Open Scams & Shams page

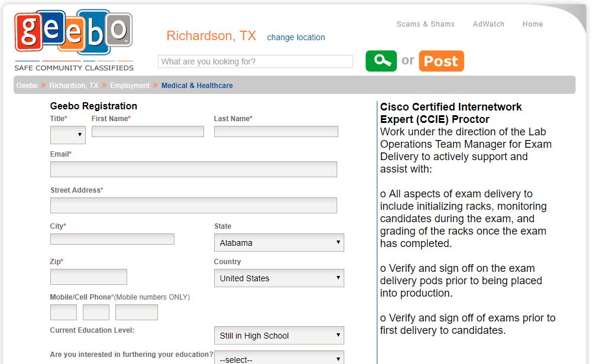tap(425, 24)
